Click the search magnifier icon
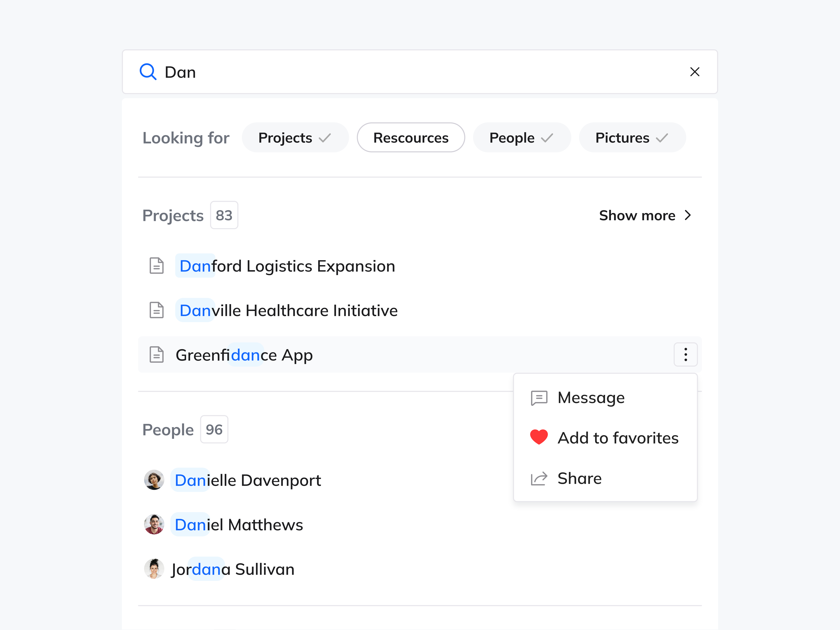 [x=148, y=72]
